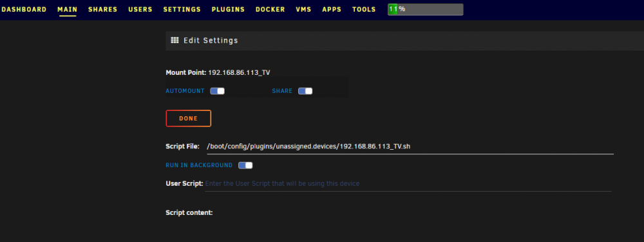This screenshot has width=644, height=242.
Task: Click the Share label text
Action: [x=282, y=91]
